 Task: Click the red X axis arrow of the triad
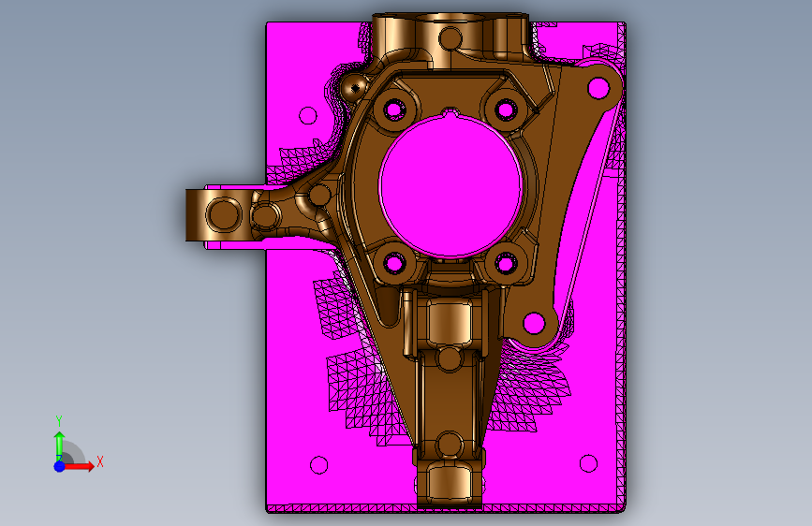coord(80,466)
